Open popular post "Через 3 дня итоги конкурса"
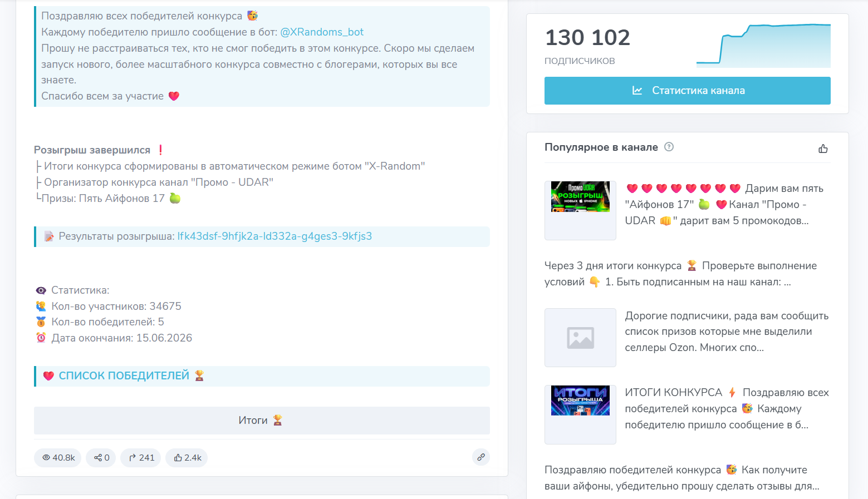This screenshot has height=499, width=868. click(680, 274)
